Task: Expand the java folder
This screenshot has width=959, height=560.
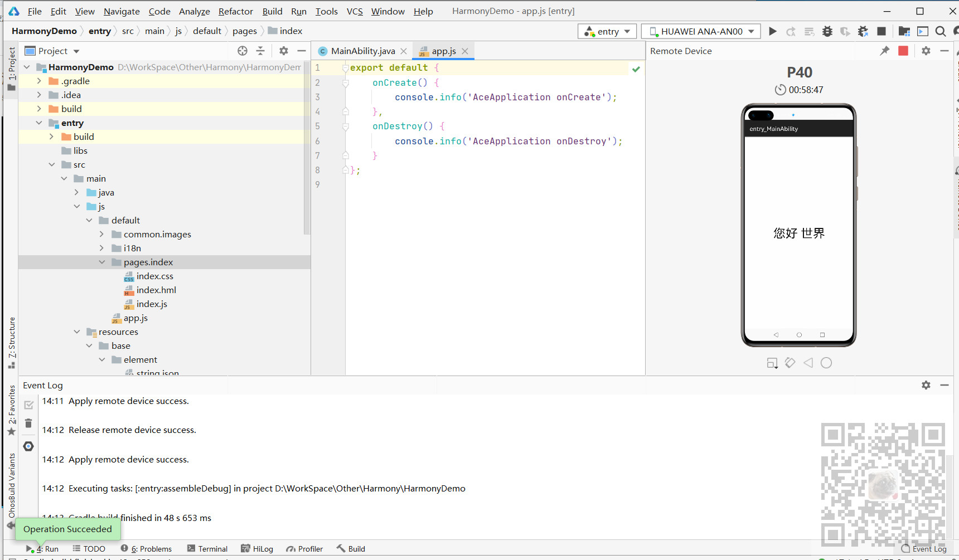Action: click(77, 192)
